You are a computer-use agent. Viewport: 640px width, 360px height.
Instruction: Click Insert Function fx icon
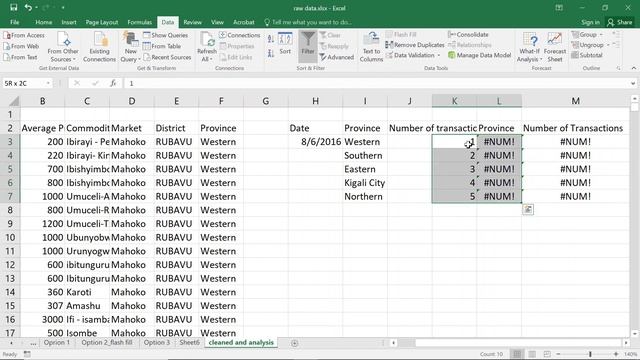click(x=113, y=83)
